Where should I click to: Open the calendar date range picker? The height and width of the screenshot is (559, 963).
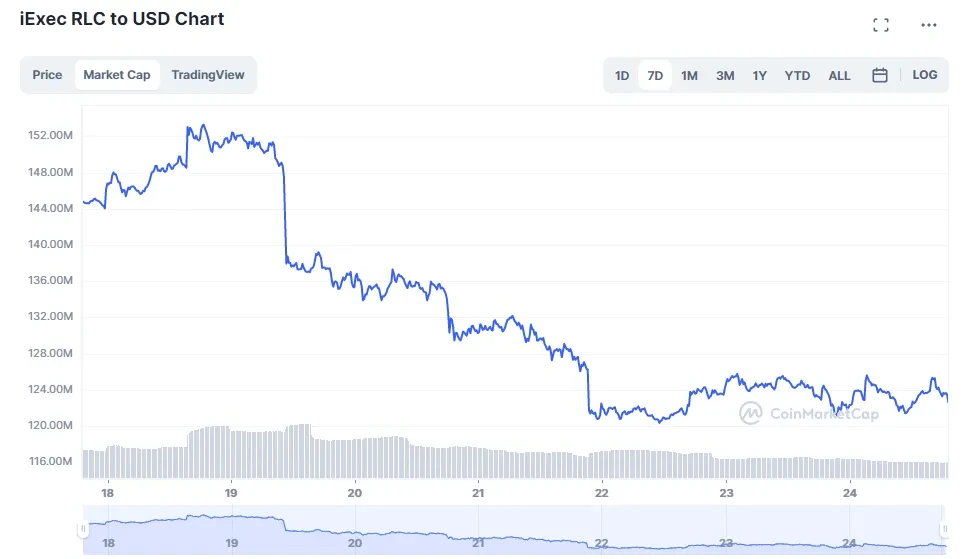click(x=880, y=75)
